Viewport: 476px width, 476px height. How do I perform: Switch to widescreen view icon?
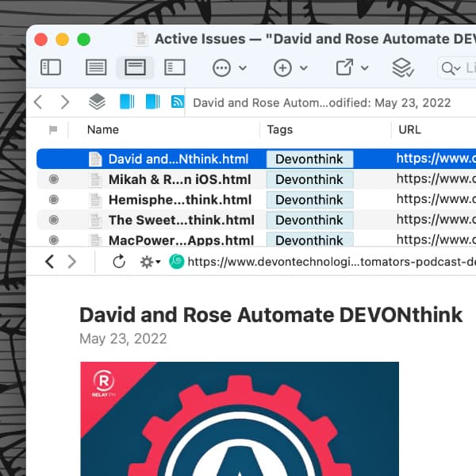pyautogui.click(x=175, y=67)
